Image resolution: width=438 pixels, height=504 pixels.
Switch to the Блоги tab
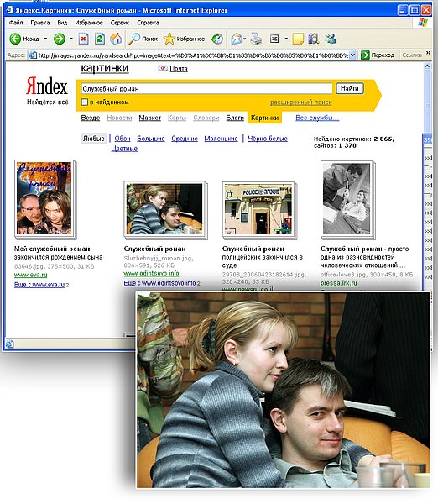(x=235, y=118)
